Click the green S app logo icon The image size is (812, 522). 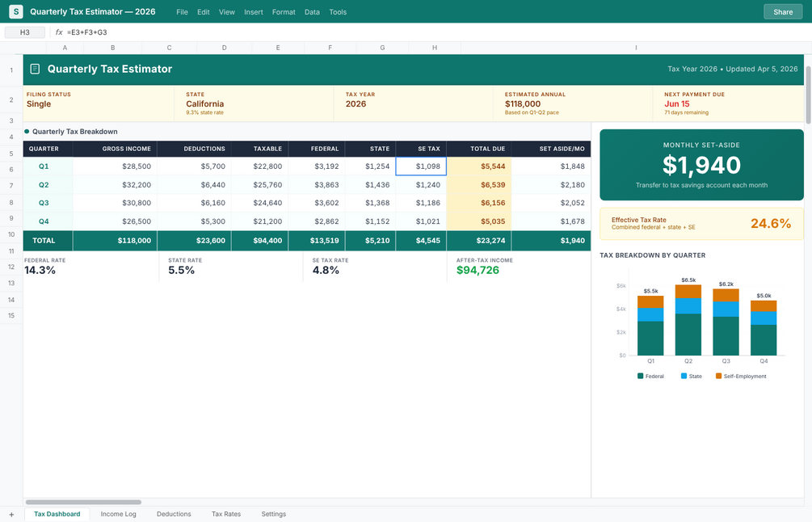coord(16,11)
